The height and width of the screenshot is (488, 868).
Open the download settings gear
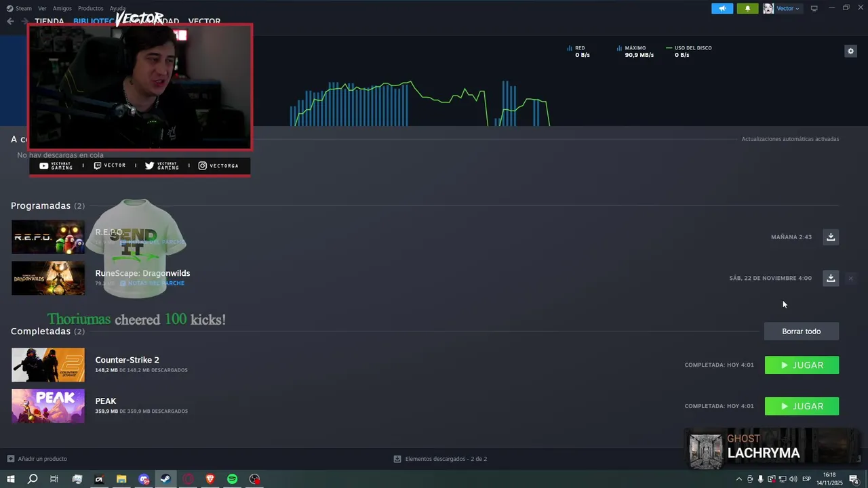850,51
